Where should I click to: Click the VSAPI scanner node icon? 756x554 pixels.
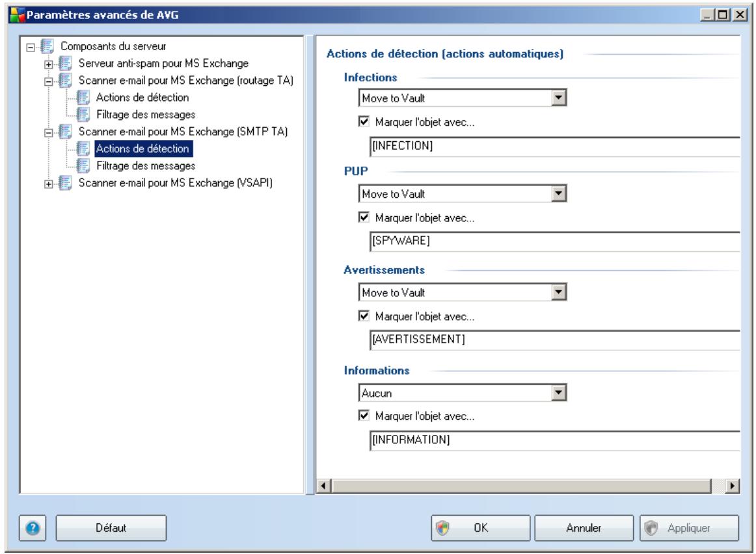coord(65,183)
